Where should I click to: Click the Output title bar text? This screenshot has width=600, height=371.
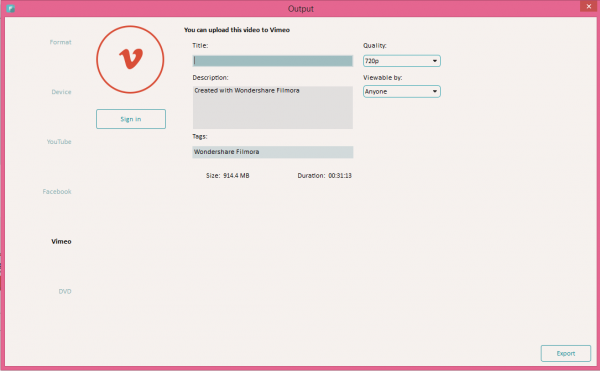pyautogui.click(x=300, y=8)
